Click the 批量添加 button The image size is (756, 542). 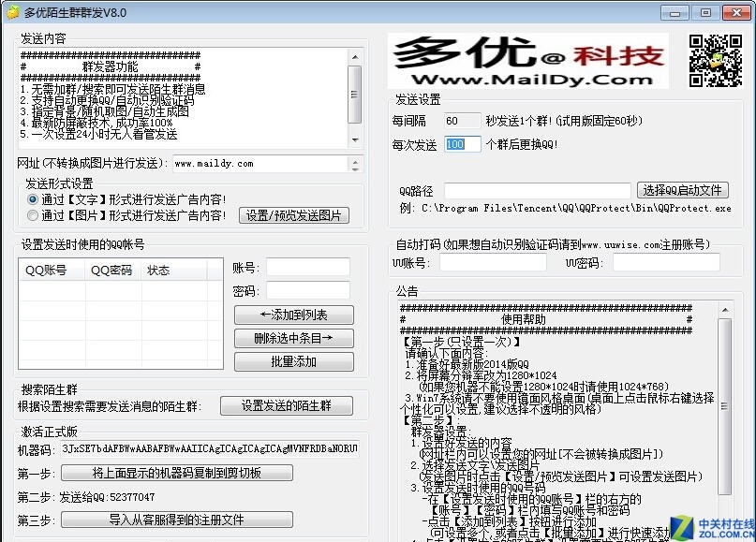point(293,361)
